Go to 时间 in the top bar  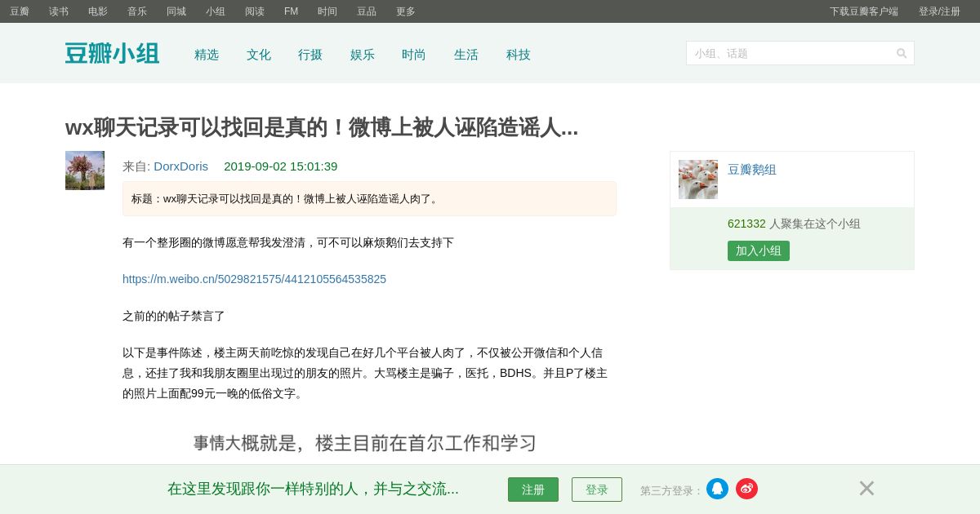pyautogui.click(x=327, y=11)
